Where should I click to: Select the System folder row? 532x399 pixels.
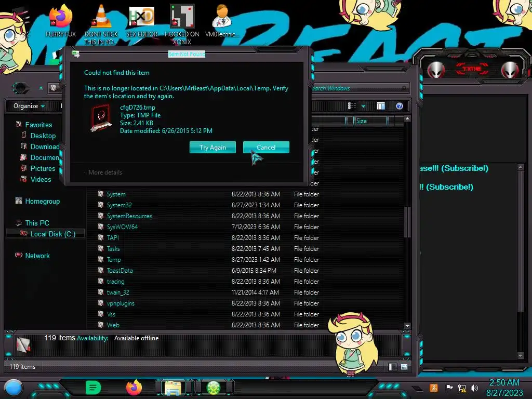[x=244, y=194]
